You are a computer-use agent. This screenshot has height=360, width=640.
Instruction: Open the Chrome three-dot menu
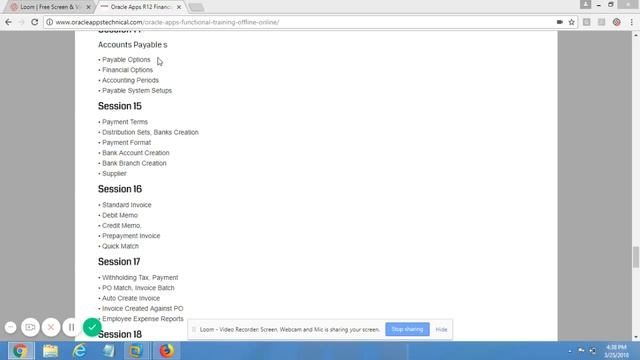coord(631,22)
